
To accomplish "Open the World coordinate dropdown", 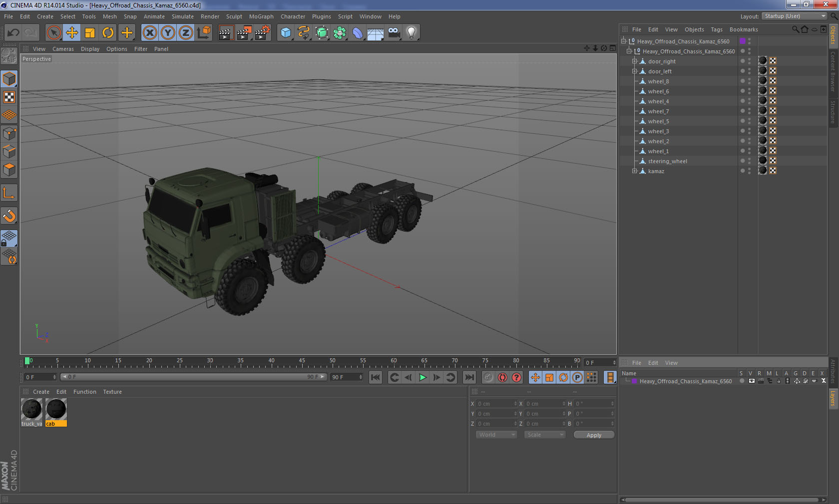I will (x=496, y=435).
